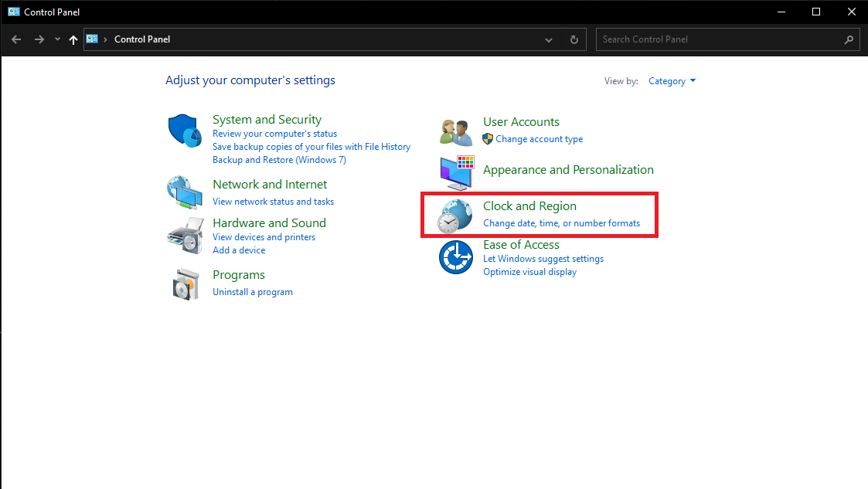Screen dimensions: 868x489
Task: Open Review your computer's status
Action: (x=274, y=134)
